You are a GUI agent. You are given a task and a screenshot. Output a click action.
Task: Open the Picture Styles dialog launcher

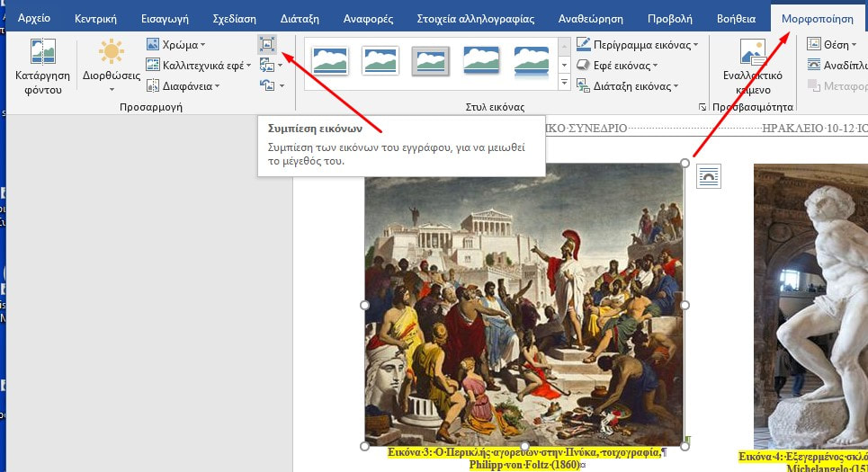[702, 107]
